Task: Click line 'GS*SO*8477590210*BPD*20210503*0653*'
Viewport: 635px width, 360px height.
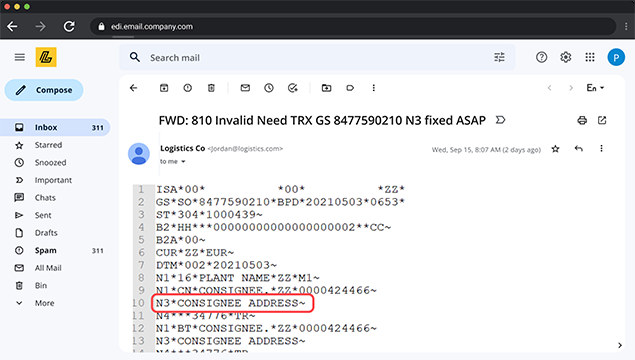Action: 280,202
